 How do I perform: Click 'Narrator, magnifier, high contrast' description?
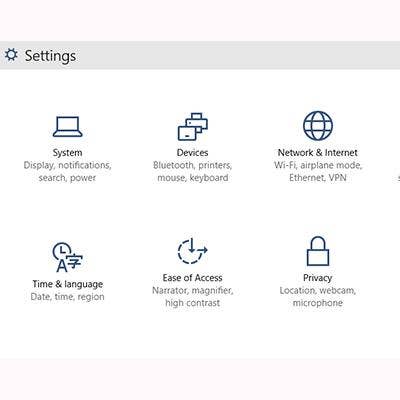(x=192, y=297)
